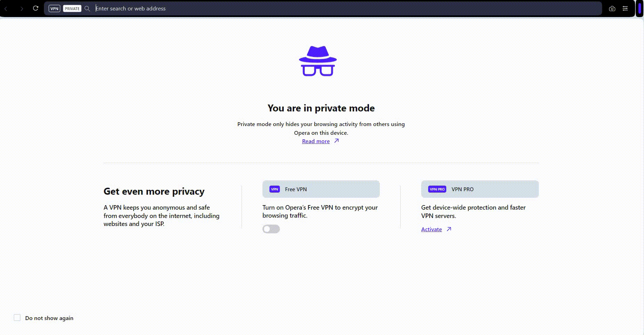Image resolution: width=644 pixels, height=335 pixels.
Task: Click the VPN badge in Free VPN card
Action: point(275,189)
